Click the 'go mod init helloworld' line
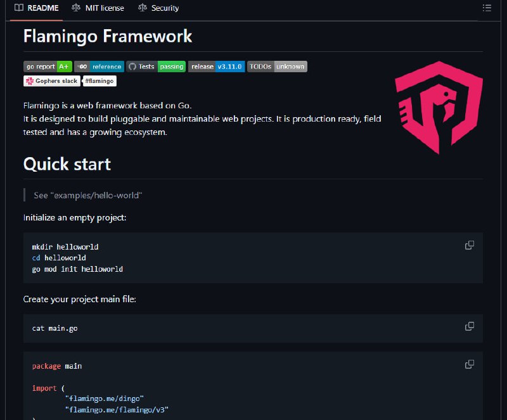Screen dimensions: 507x420 77,269
